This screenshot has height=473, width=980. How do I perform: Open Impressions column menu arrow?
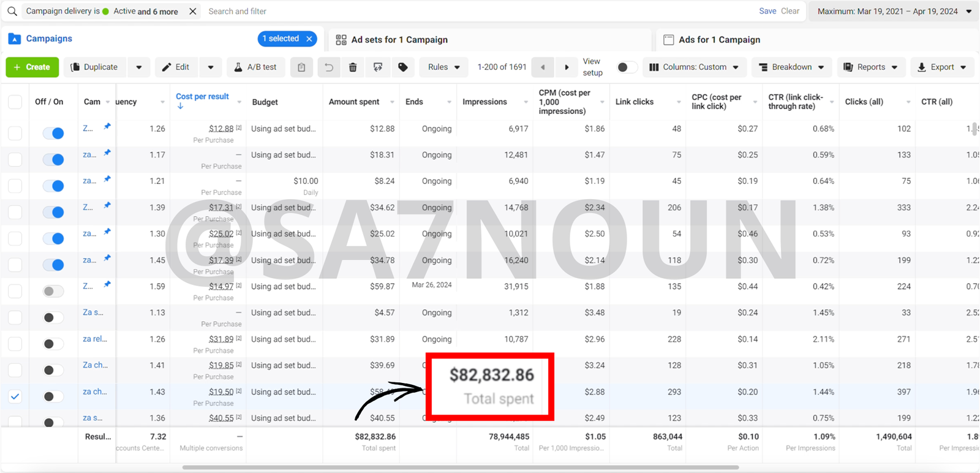[x=526, y=102]
